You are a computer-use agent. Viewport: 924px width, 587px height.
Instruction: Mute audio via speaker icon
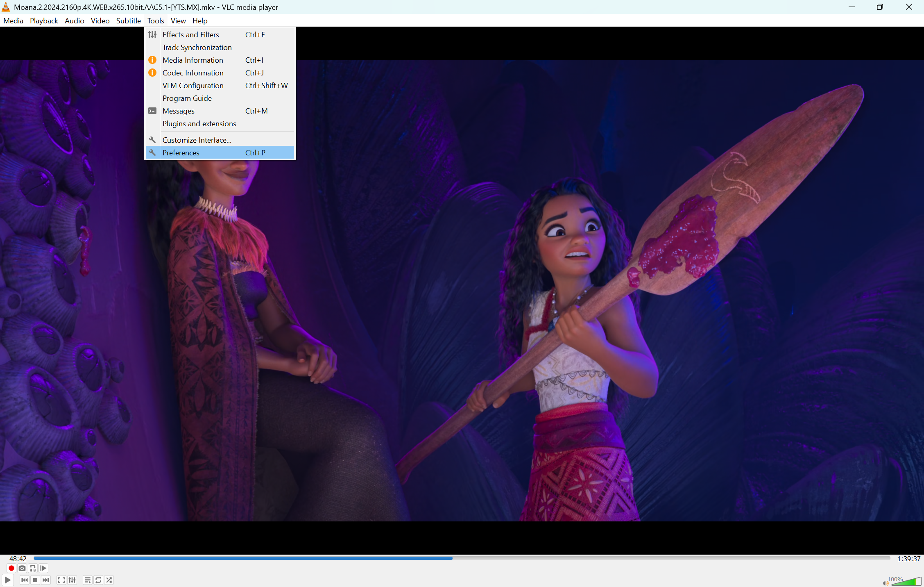coord(885,583)
